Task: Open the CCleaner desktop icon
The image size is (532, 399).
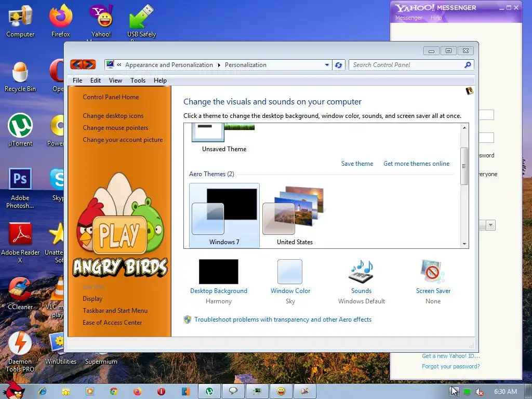Action: (20, 294)
